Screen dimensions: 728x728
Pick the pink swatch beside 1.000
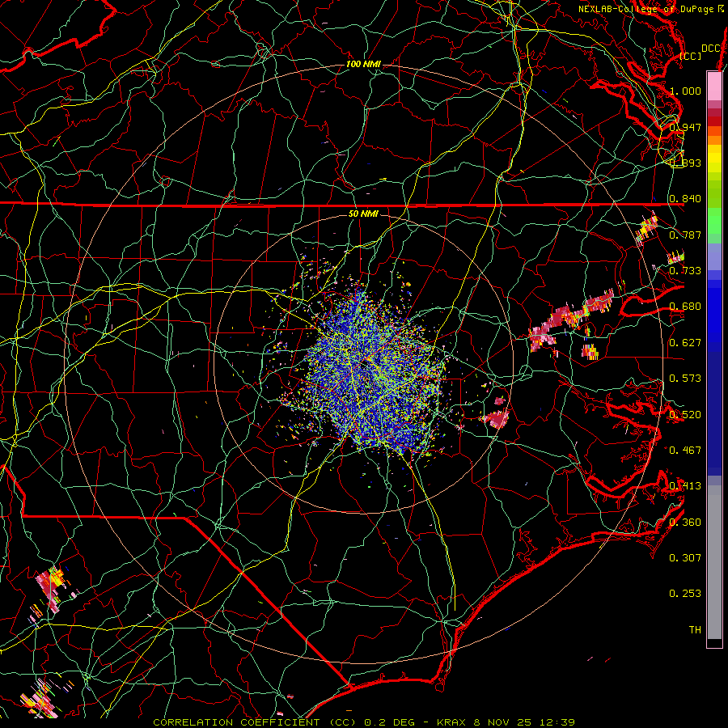pos(714,87)
